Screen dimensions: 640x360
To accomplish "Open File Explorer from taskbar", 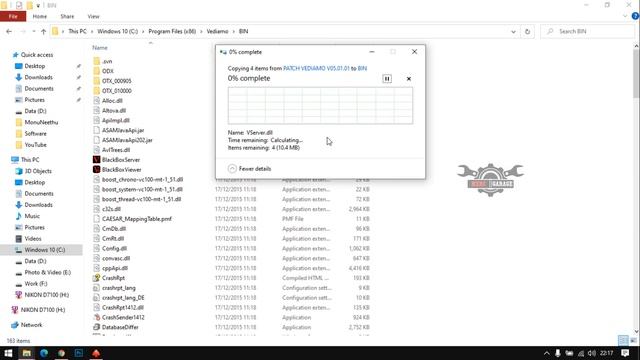I will (x=27, y=353).
